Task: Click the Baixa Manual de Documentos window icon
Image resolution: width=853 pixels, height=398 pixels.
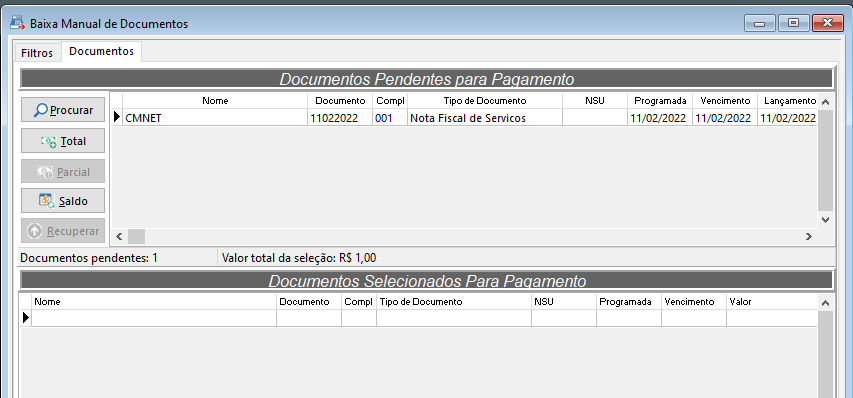Action: click(17, 23)
